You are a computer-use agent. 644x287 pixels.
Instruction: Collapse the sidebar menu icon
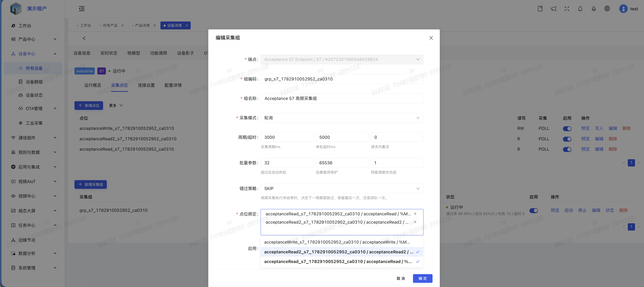pos(82,9)
